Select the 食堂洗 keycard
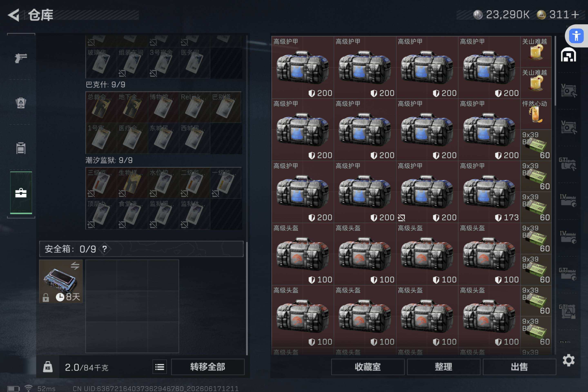Screen dimensions: 588x392 pyautogui.click(x=133, y=214)
